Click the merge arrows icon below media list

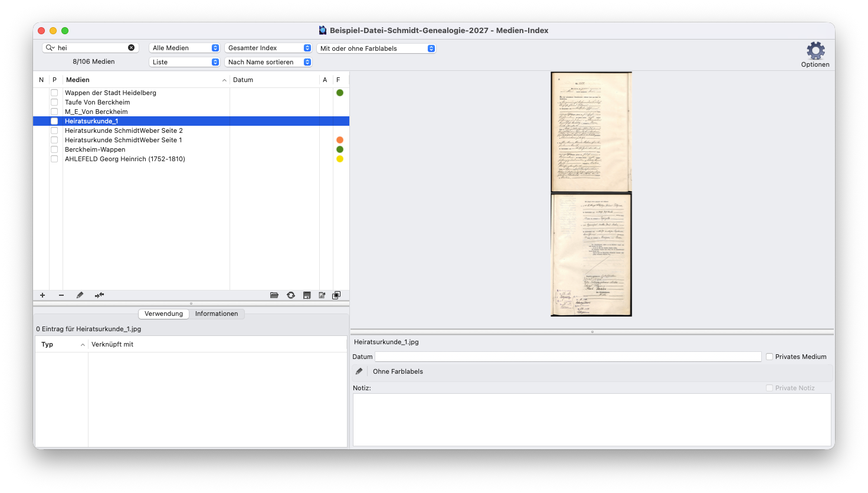[x=99, y=295]
